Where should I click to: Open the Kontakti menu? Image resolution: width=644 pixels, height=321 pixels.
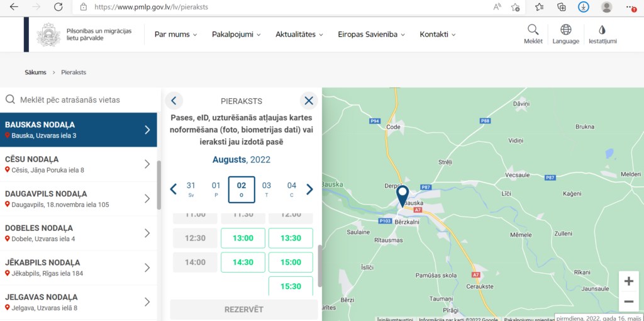point(438,35)
